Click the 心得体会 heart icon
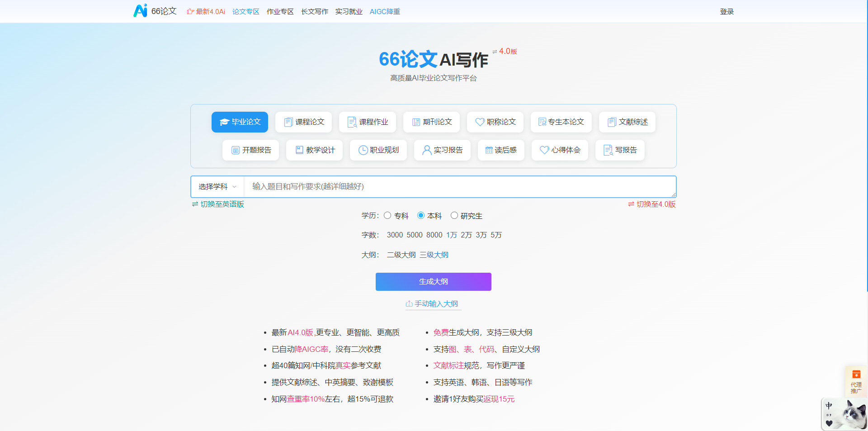868x431 pixels. 544,150
